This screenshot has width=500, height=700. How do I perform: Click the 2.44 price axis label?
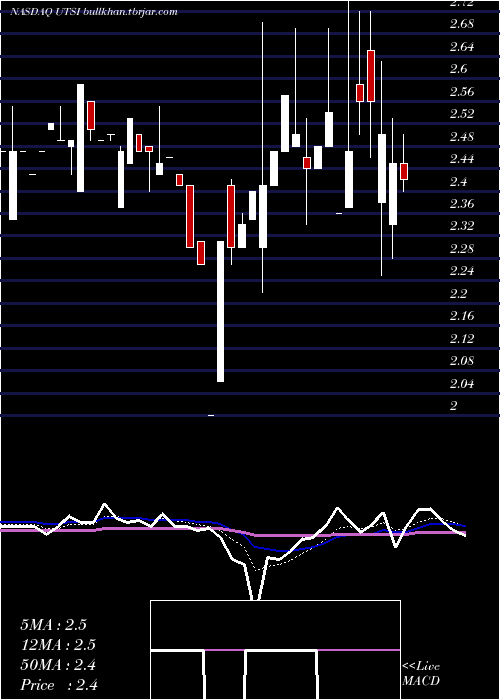(462, 159)
